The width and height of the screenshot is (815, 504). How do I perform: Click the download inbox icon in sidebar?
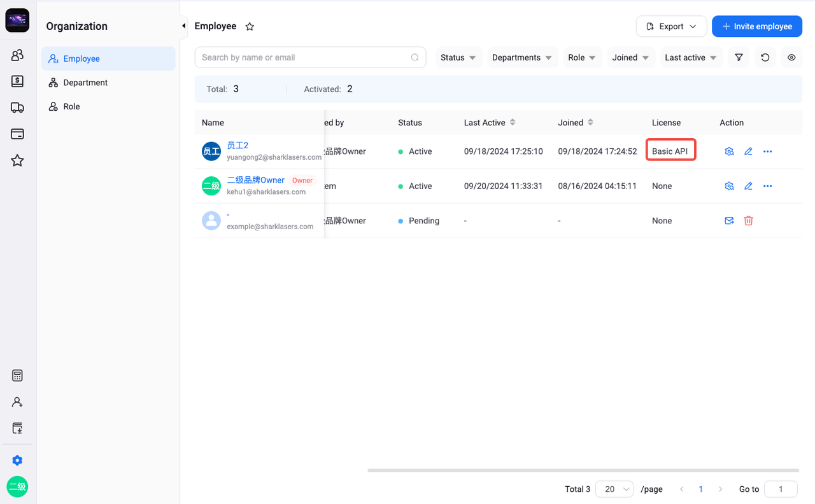tap(17, 428)
